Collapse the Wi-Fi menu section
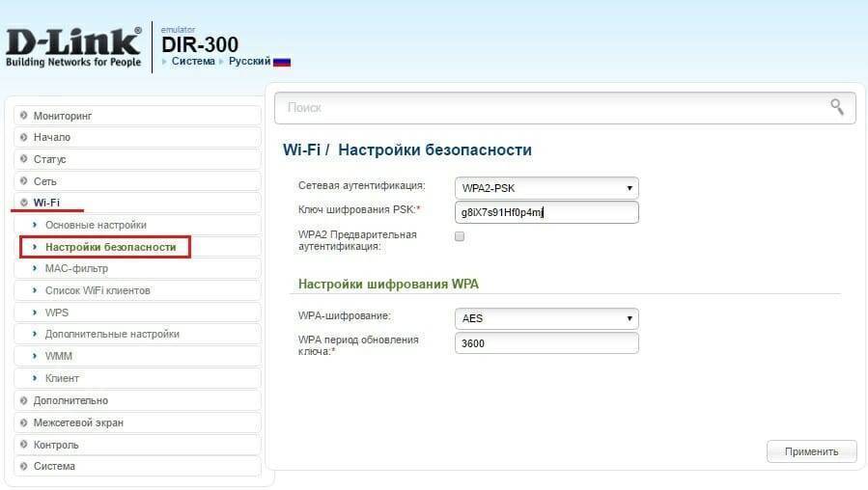Viewport: 868px width, 490px height. click(137, 203)
